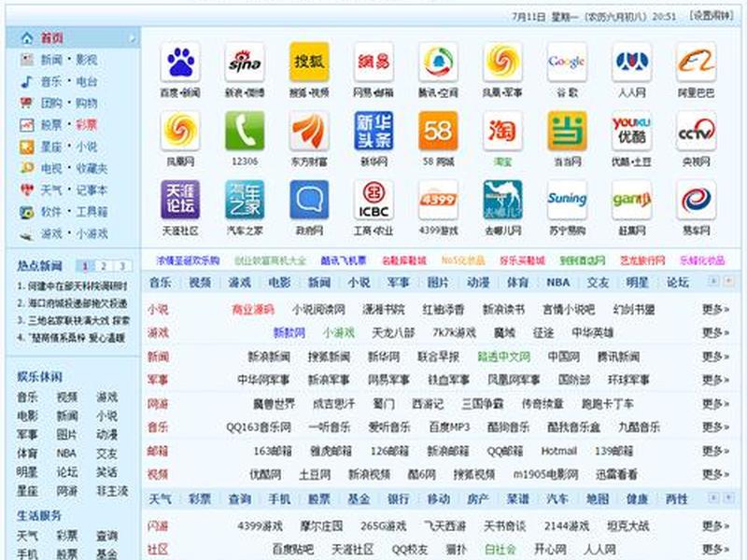This screenshot has height=560, width=747.
Task: Open 更多 in the 邮箱 row
Action: pyautogui.click(x=715, y=451)
